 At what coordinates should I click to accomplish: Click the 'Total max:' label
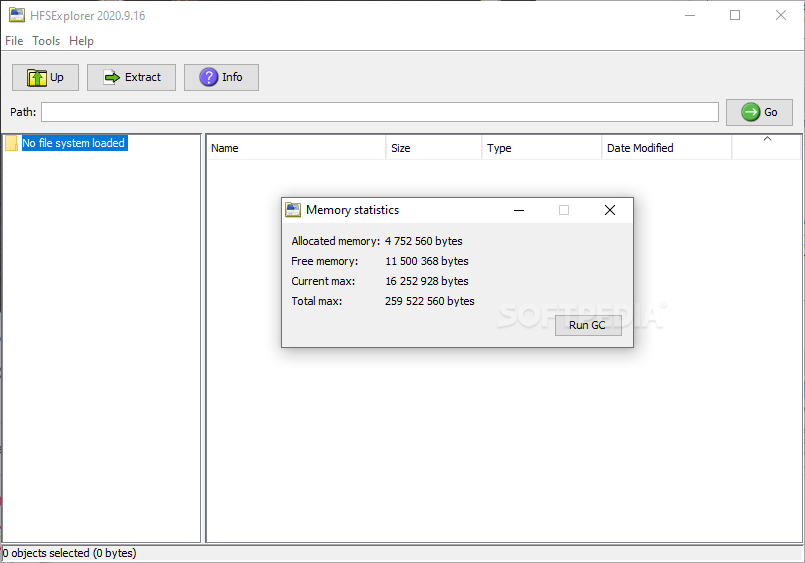click(x=317, y=301)
